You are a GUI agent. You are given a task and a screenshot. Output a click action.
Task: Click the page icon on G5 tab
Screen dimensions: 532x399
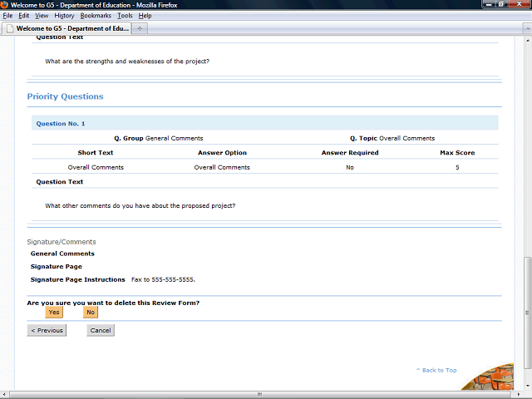(x=10, y=28)
